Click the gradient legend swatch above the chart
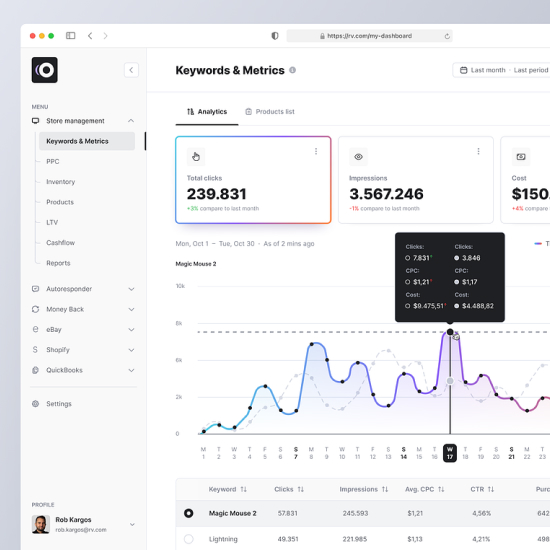Image resolution: width=550 pixels, height=550 pixels. 538,243
